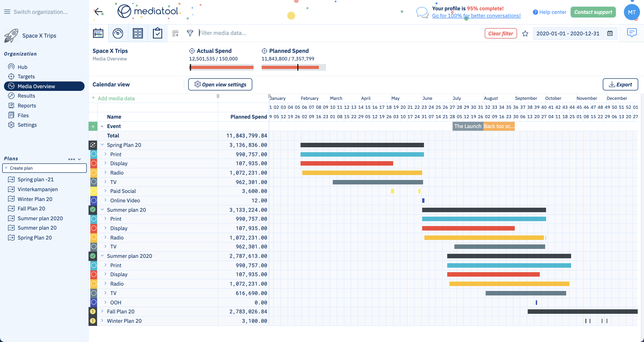644x342 pixels.
Task: Toggle the warning status icon on Fall Plan 20
Action: [93, 312]
